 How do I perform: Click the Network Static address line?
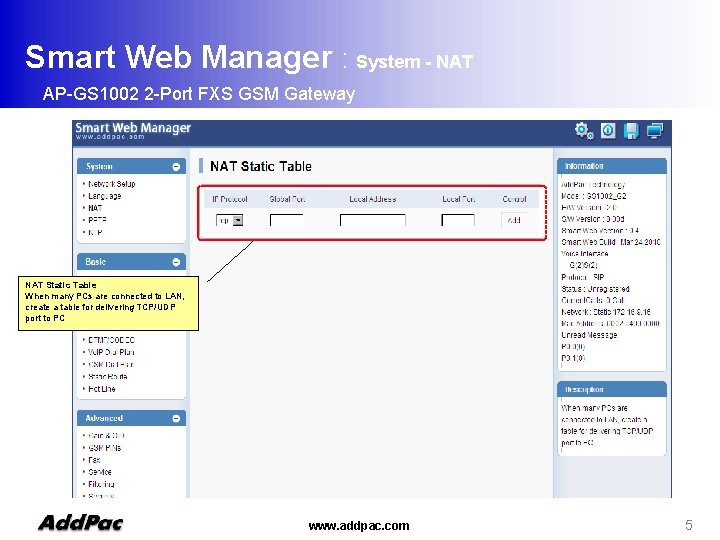[x=606, y=312]
